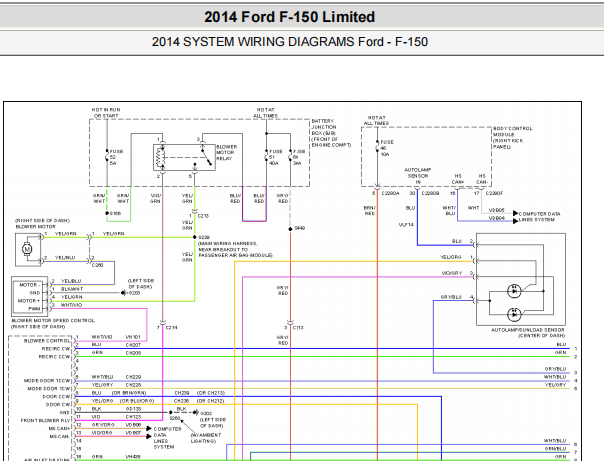The width and height of the screenshot is (604, 461).
Task: Click connector label 'C2280B'
Action: tap(430, 193)
